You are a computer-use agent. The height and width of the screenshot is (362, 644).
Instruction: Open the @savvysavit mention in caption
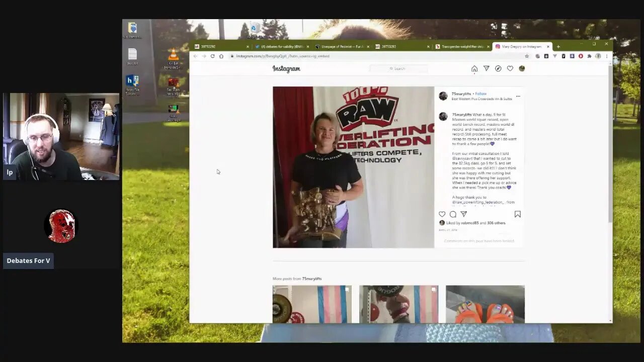[x=462, y=158]
